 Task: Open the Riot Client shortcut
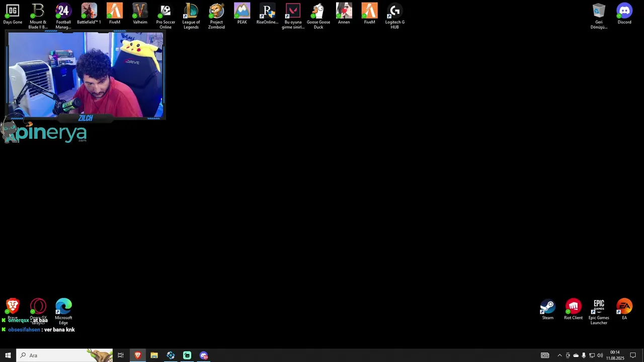(x=573, y=310)
